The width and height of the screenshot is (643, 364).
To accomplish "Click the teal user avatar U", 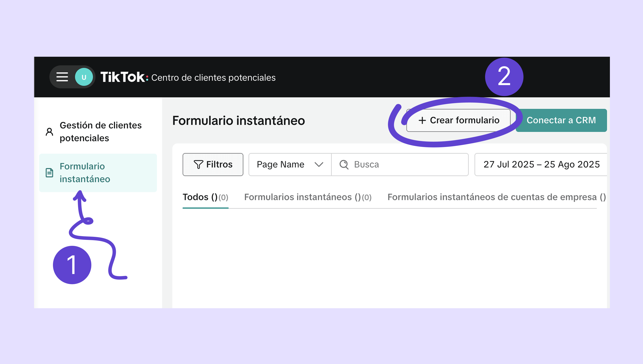I will [x=84, y=77].
